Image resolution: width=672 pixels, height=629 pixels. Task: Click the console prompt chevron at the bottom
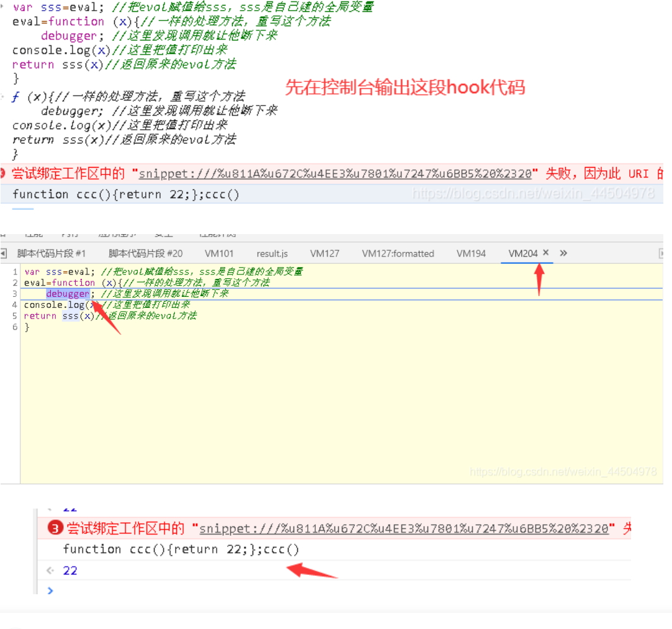[x=50, y=591]
